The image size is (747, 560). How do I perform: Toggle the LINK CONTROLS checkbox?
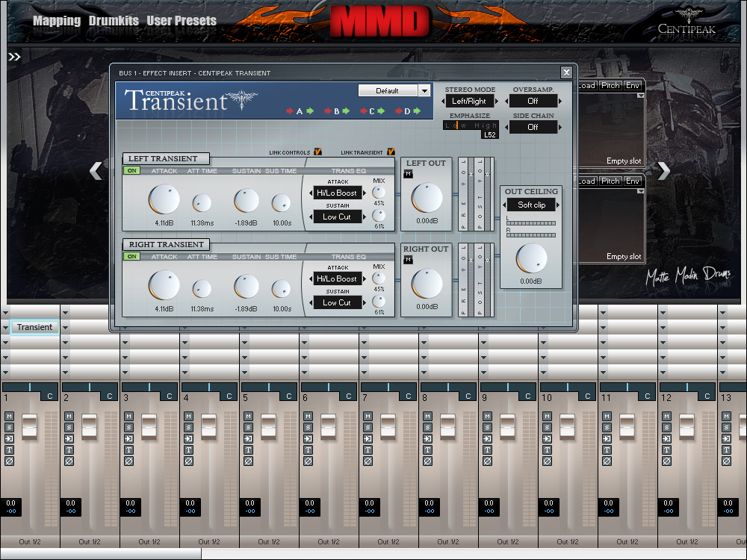coord(318,151)
